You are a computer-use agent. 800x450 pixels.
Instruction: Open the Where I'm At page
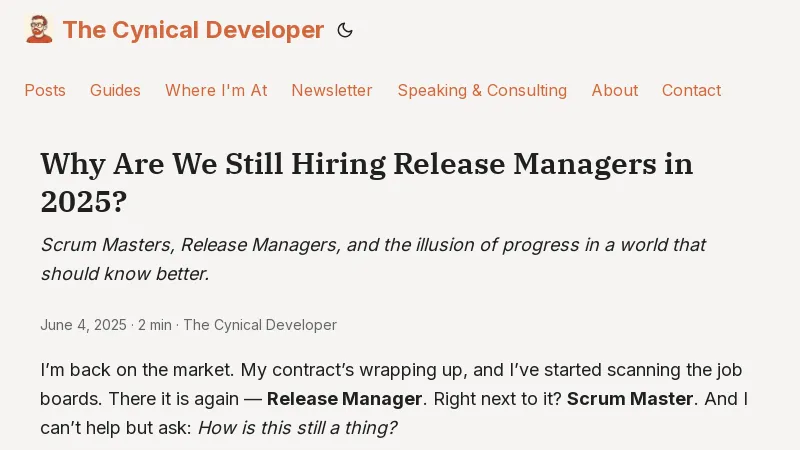[216, 90]
